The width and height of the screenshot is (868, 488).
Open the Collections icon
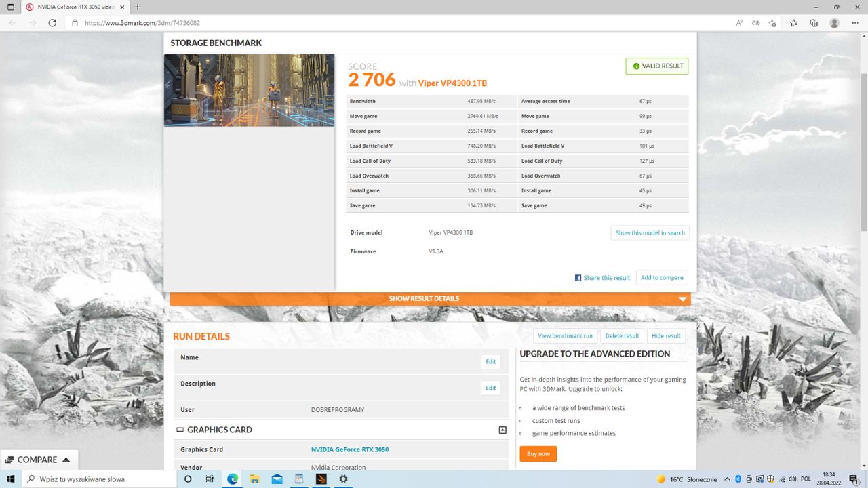814,23
